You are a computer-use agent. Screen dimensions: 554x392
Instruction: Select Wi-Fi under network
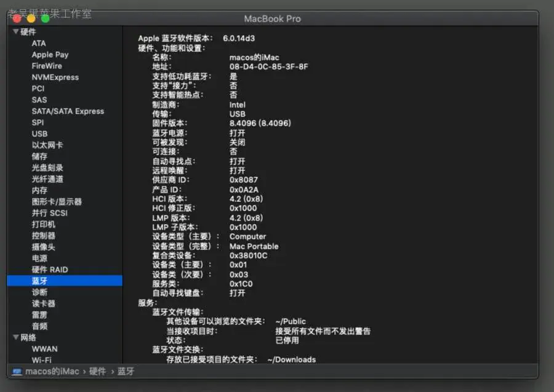[41, 359]
